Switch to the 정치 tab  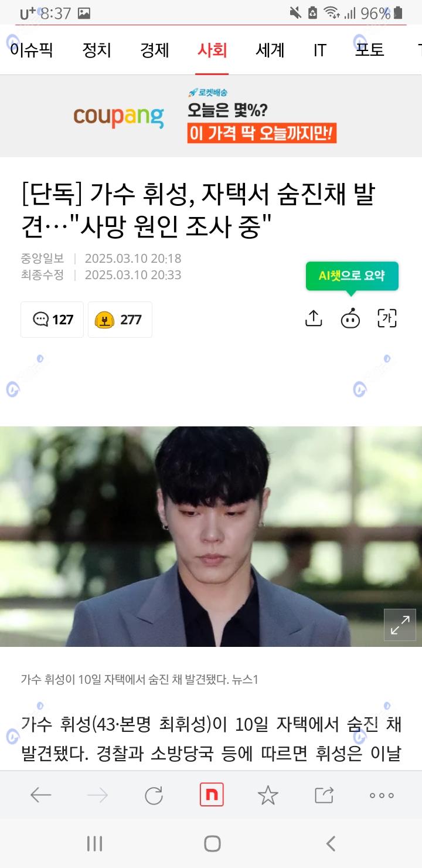[97, 50]
